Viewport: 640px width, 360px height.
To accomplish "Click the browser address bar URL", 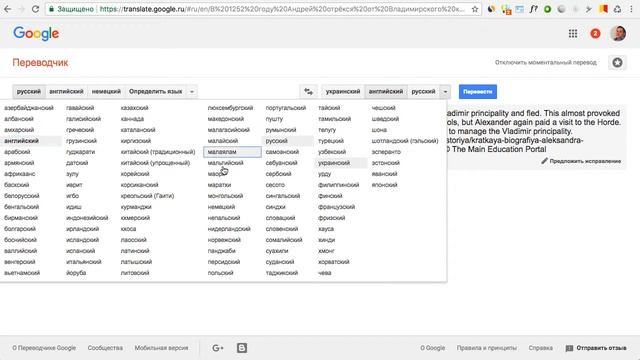I will pos(282,9).
